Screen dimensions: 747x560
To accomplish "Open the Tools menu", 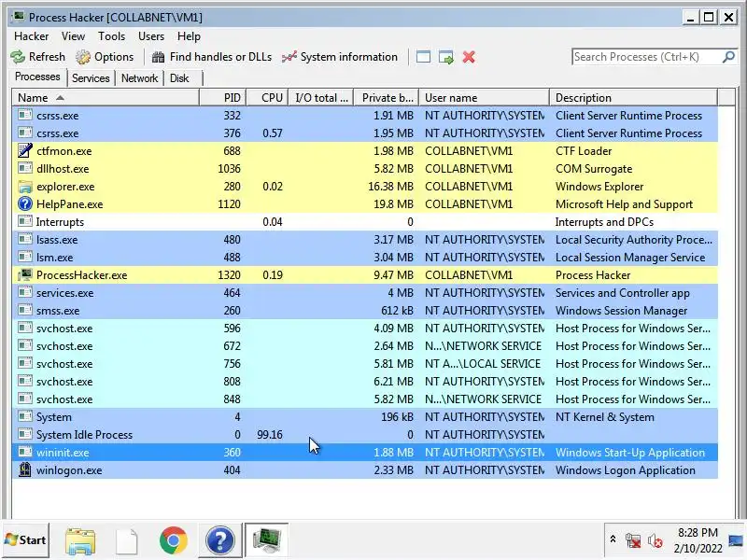I will [x=111, y=36].
